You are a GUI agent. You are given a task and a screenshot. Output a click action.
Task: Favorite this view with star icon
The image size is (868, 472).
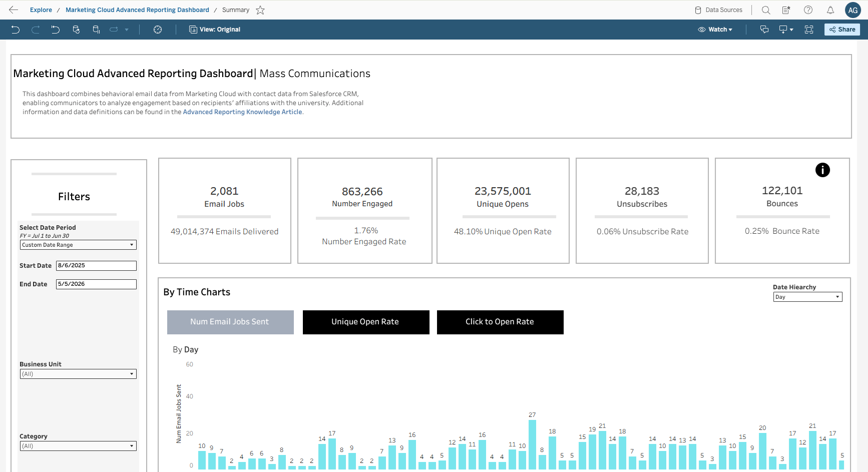click(x=260, y=10)
